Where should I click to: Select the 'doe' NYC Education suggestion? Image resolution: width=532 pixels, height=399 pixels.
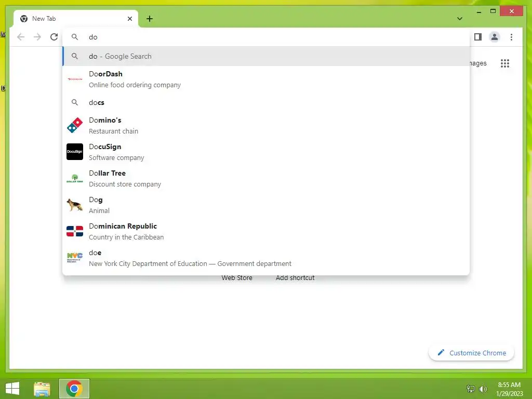(266, 258)
